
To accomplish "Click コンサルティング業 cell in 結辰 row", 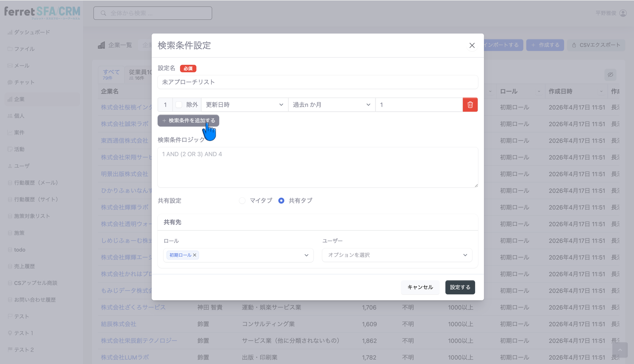I will 268,324.
